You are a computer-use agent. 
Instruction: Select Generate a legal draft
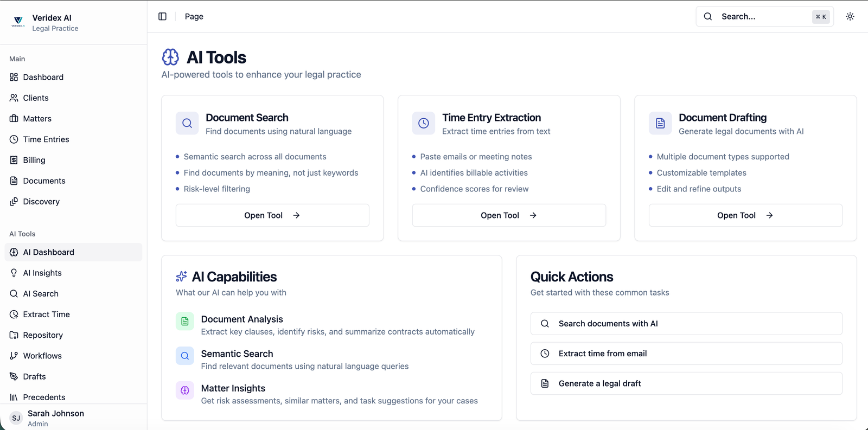point(686,383)
